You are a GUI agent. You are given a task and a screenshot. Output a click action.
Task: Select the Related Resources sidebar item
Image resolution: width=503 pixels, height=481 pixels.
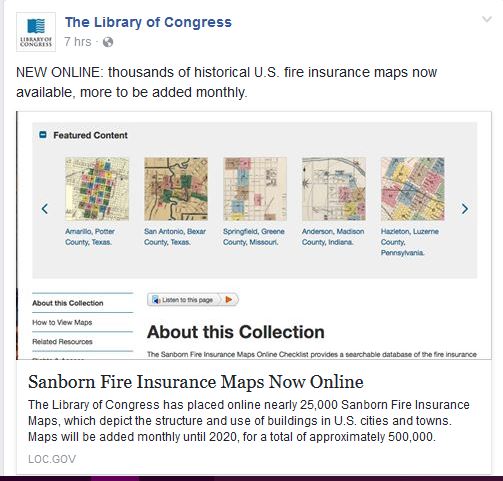[x=62, y=342]
